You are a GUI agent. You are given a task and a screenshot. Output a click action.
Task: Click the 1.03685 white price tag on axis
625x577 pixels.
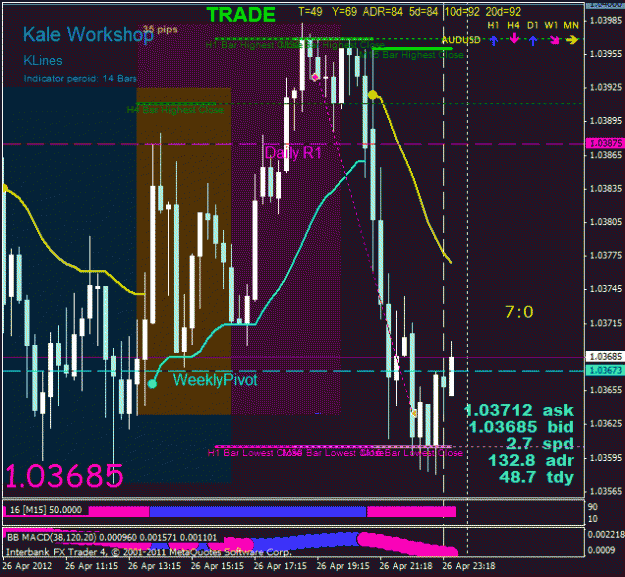point(605,356)
